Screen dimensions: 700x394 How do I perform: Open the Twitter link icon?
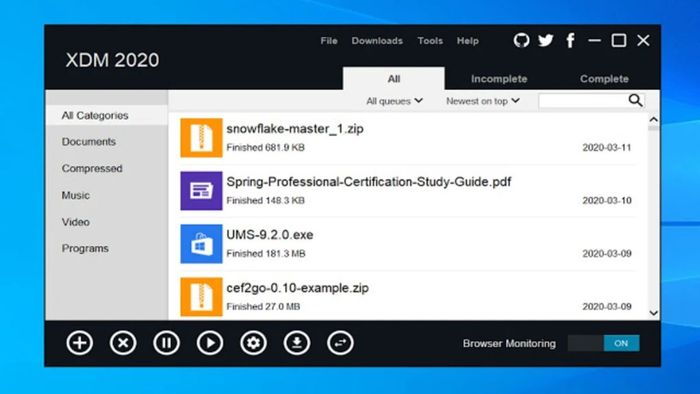coord(546,41)
